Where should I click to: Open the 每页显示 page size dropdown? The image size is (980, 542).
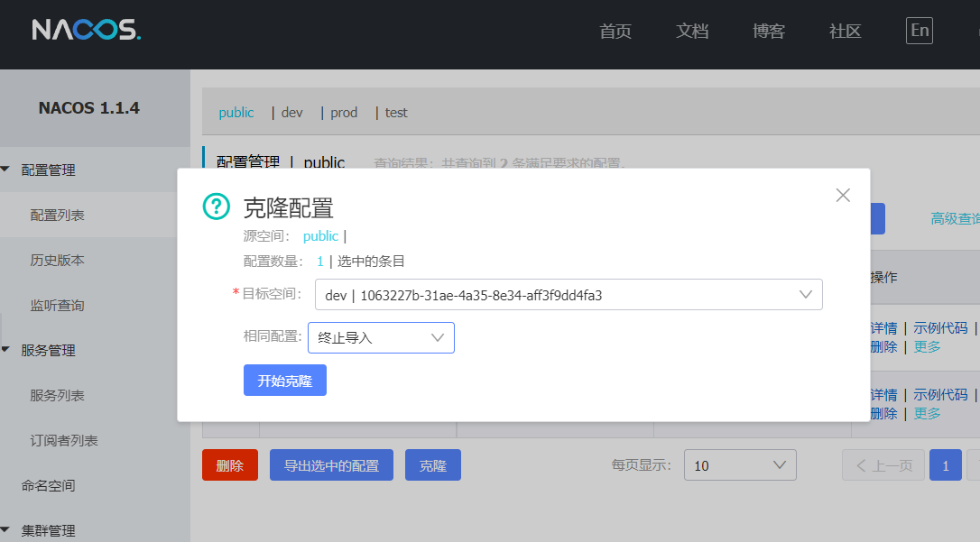(740, 465)
